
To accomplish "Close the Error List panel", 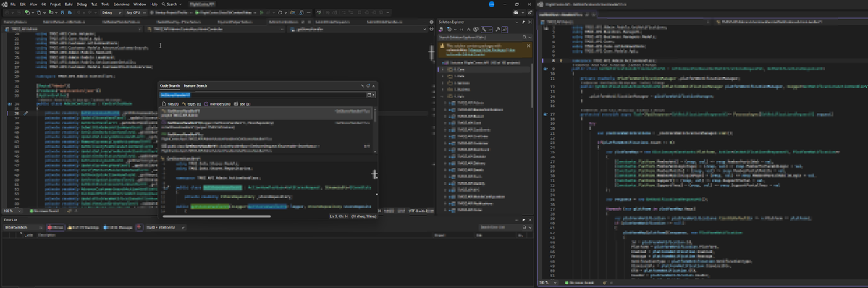I will coord(531,220).
